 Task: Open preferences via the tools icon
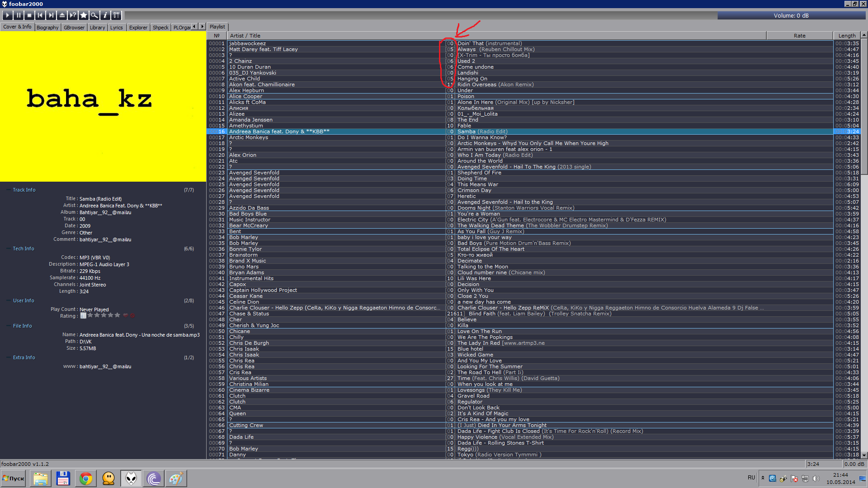pyautogui.click(x=116, y=15)
